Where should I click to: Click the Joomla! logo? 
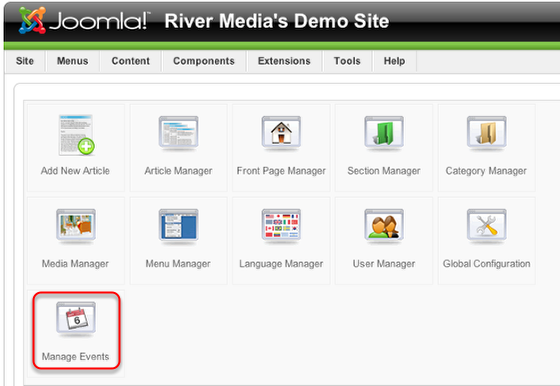[84, 20]
